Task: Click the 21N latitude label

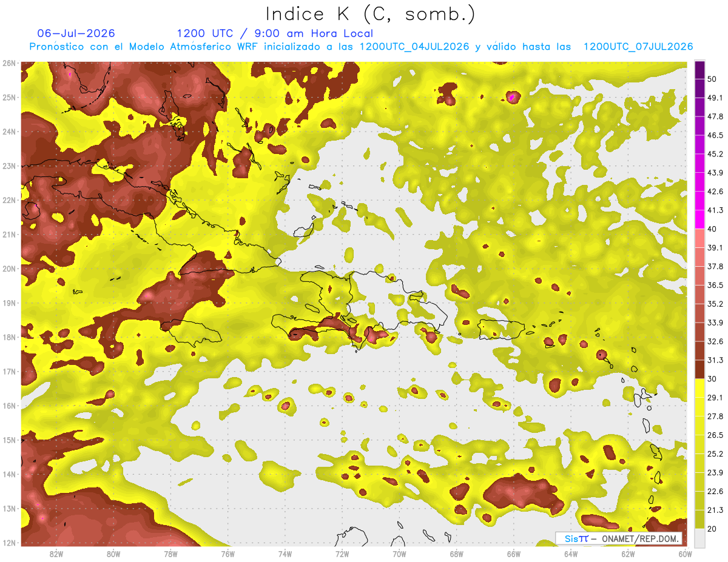Action: pyautogui.click(x=9, y=234)
